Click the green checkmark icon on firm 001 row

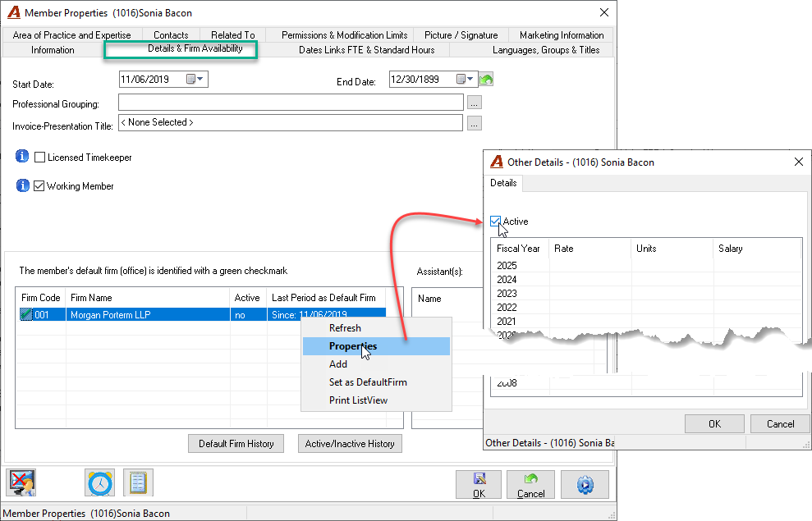click(26, 314)
